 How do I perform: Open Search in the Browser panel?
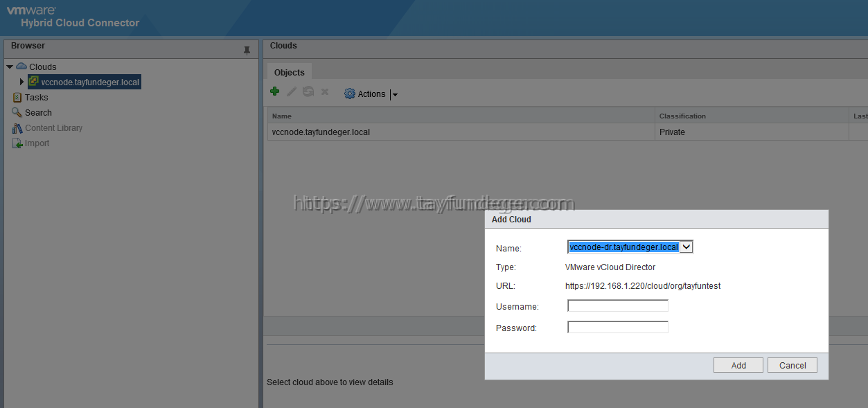click(38, 113)
